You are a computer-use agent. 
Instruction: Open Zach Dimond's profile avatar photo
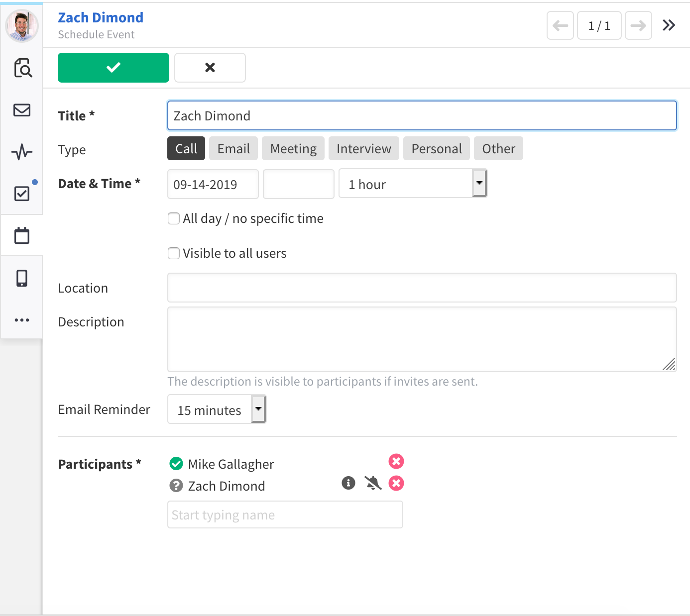tap(22, 25)
